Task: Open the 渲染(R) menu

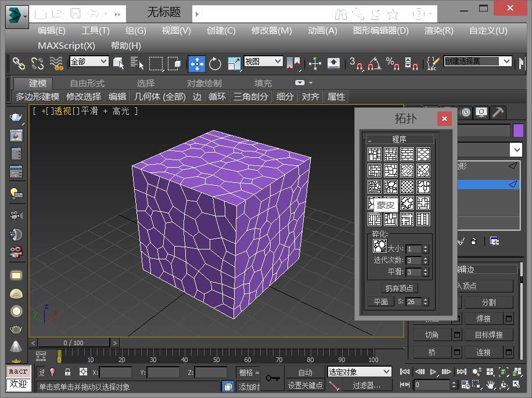Action: (x=438, y=31)
